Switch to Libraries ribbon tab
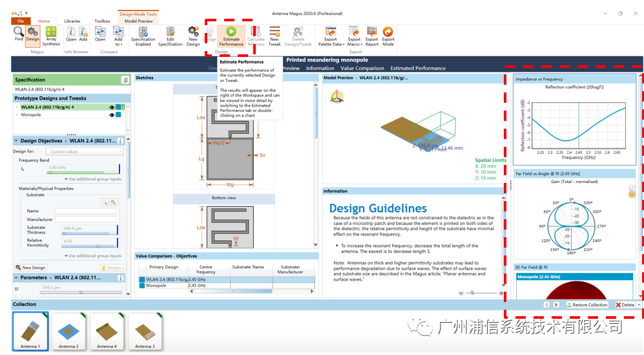This screenshot has width=644, height=355. (x=72, y=21)
